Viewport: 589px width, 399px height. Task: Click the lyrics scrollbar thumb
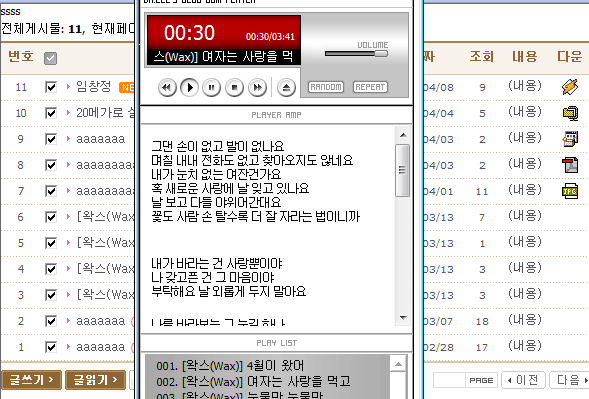tap(402, 170)
